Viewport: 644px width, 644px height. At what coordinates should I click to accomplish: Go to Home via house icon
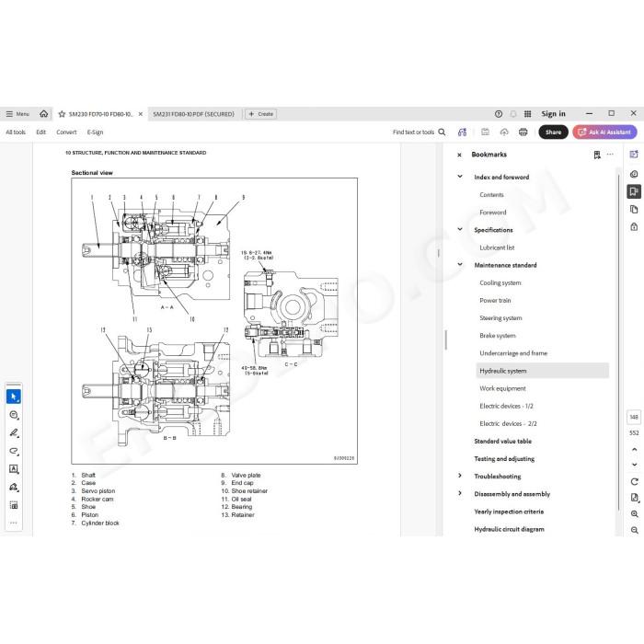tap(43, 114)
